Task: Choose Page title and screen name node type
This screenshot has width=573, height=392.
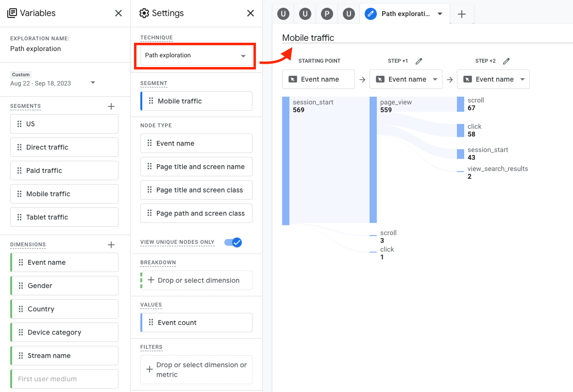Action: pyautogui.click(x=196, y=167)
